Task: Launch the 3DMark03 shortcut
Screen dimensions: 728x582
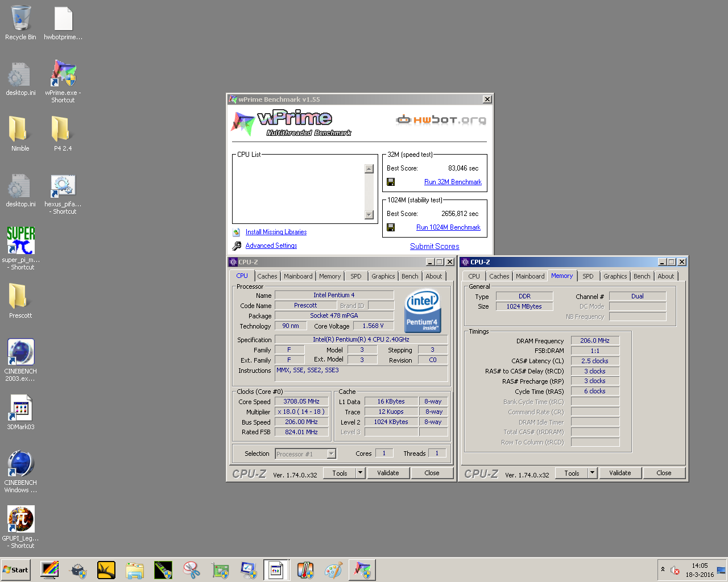Action: coord(21,412)
